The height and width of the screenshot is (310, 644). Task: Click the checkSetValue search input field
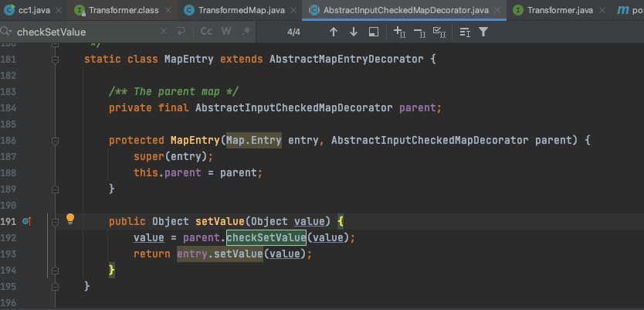86,32
